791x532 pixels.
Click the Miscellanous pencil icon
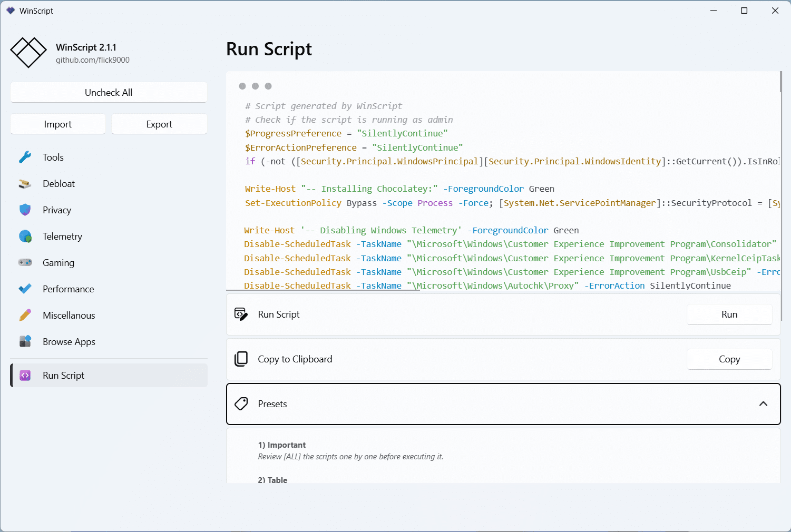25,315
